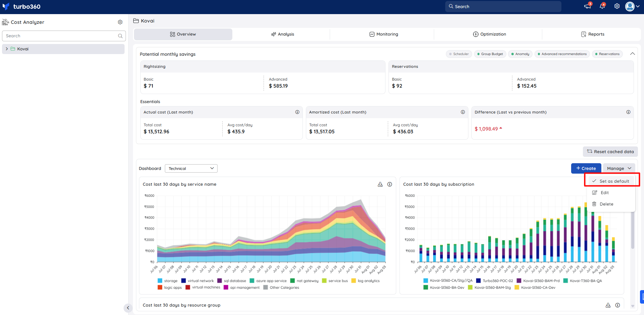Toggle Kovai-SI360-BAM-Prd subscription legend
The width and height of the screenshot is (644, 315).
coord(538,281)
